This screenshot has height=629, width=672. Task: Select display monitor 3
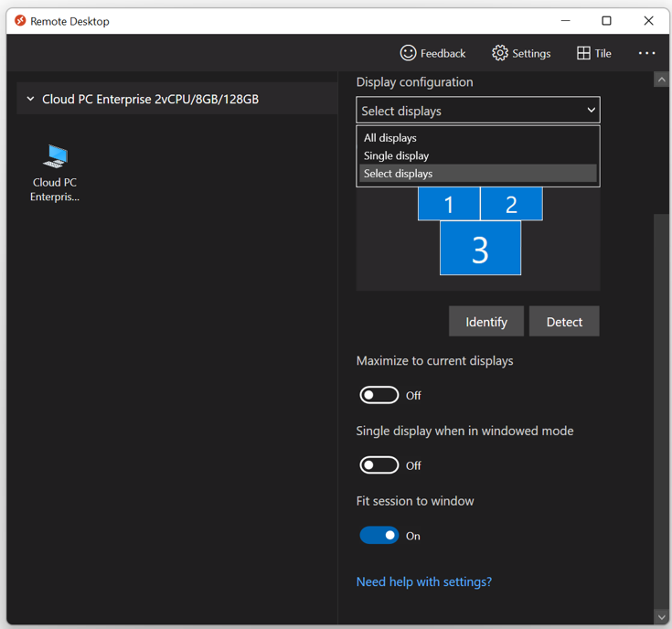(480, 248)
